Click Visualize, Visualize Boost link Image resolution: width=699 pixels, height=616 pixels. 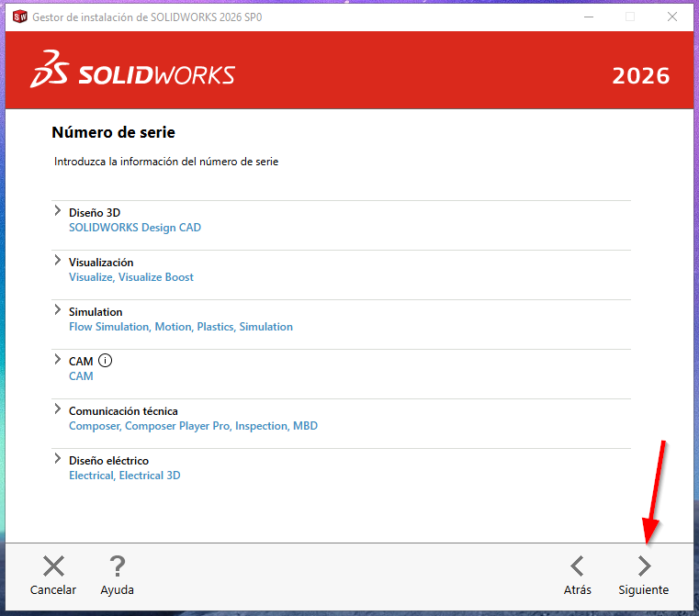coord(130,277)
